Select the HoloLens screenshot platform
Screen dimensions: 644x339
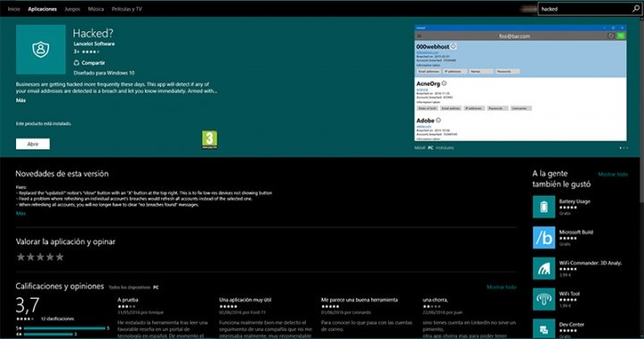click(445, 148)
